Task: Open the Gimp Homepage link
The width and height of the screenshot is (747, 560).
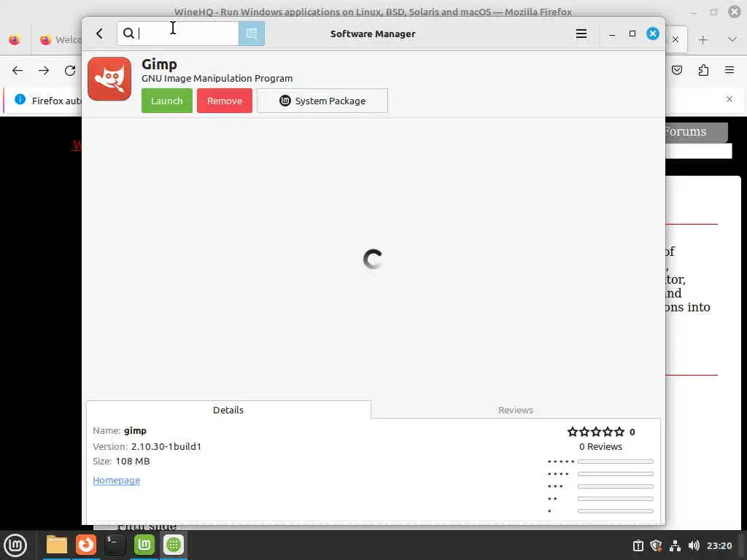Action: point(116,480)
